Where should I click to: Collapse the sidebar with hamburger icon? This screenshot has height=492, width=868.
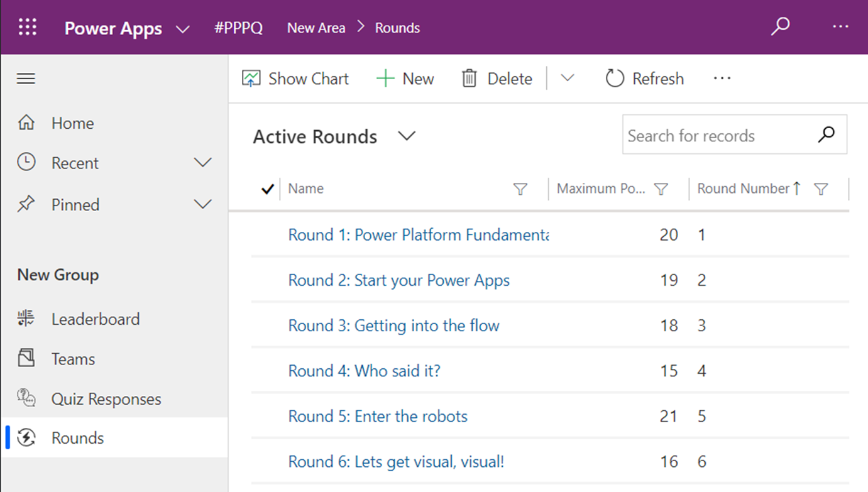26,79
